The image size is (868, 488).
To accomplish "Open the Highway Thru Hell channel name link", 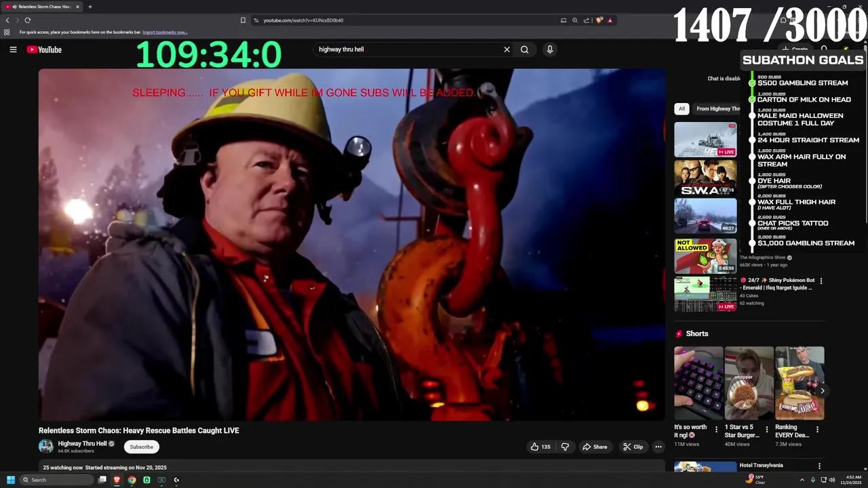I will (x=82, y=443).
